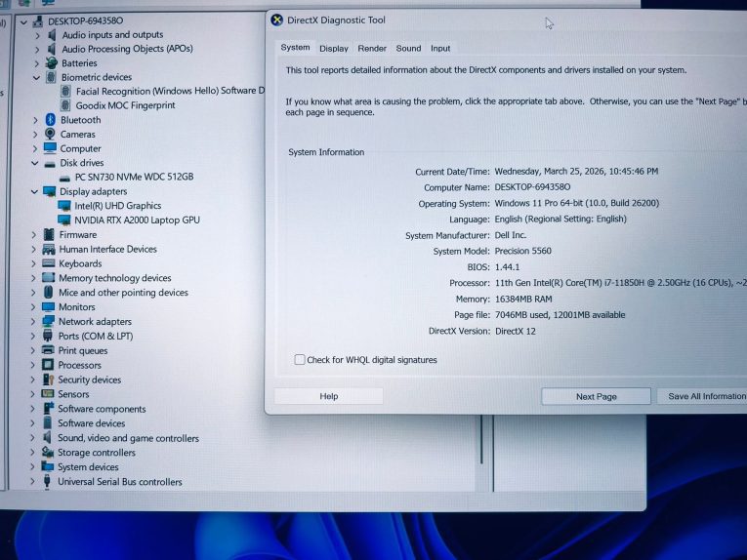
Task: Open the Input tab
Action: coord(440,49)
